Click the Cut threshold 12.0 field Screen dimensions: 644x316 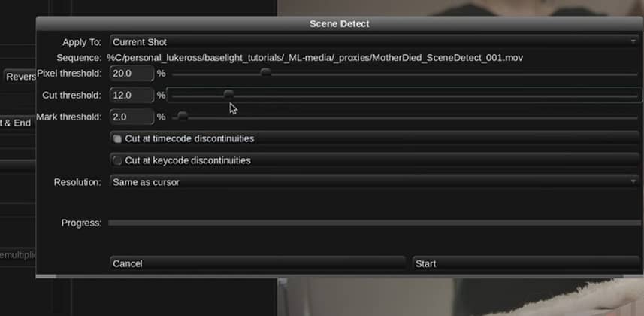(132, 96)
